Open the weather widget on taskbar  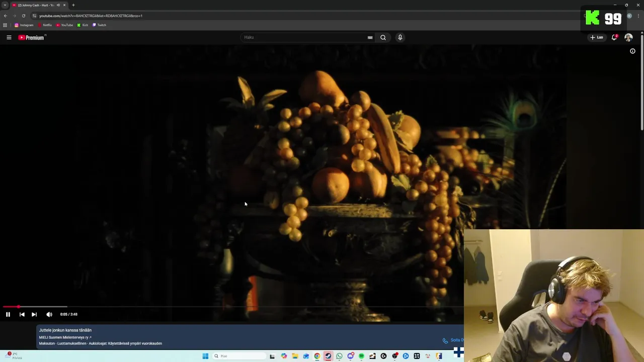pyautogui.click(x=14, y=355)
